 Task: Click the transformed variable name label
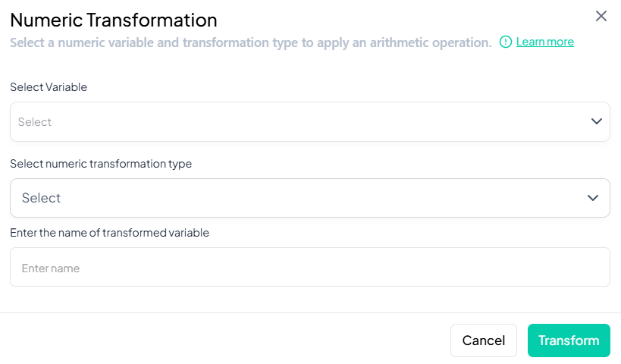(x=109, y=233)
